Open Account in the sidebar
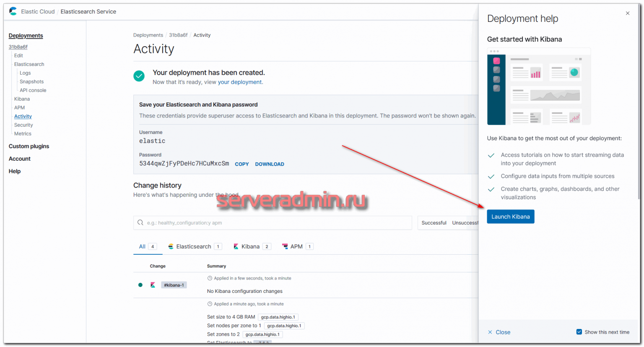Viewport: 644px width, 347px height. [x=20, y=159]
